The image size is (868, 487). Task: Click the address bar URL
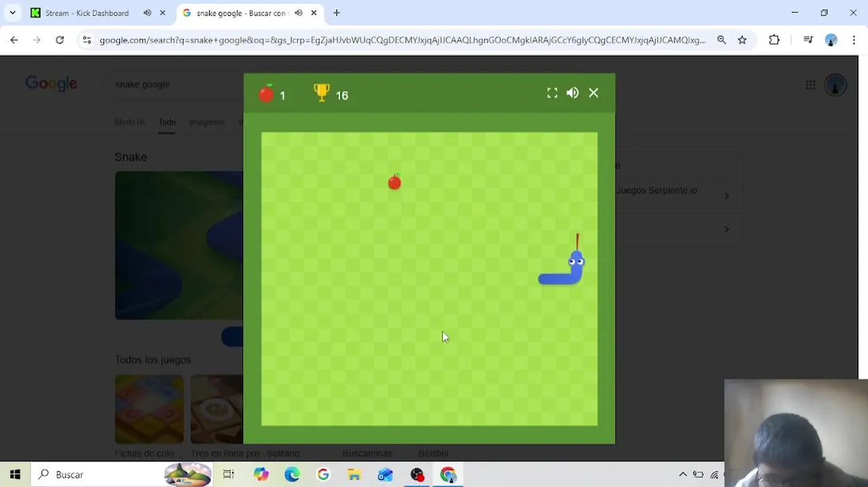pyautogui.click(x=402, y=41)
